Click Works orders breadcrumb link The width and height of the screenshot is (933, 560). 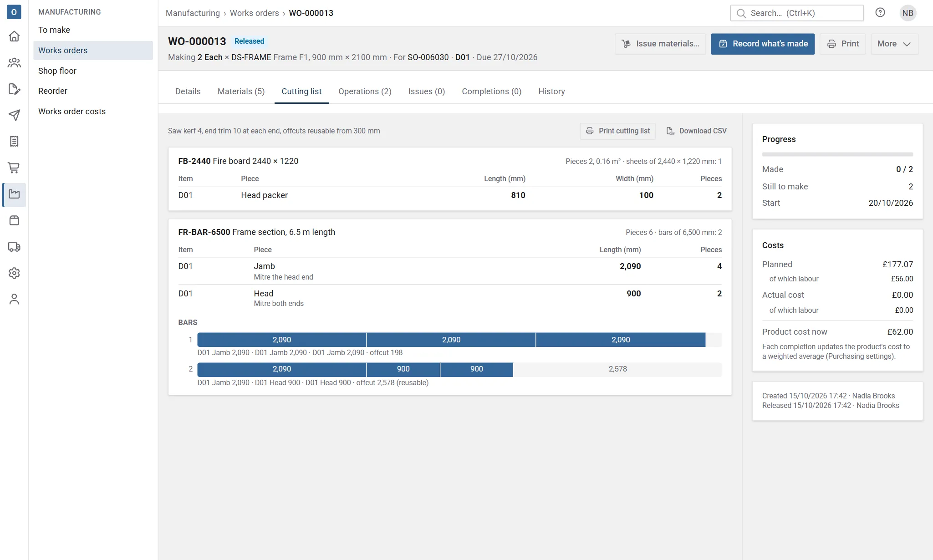click(x=254, y=13)
